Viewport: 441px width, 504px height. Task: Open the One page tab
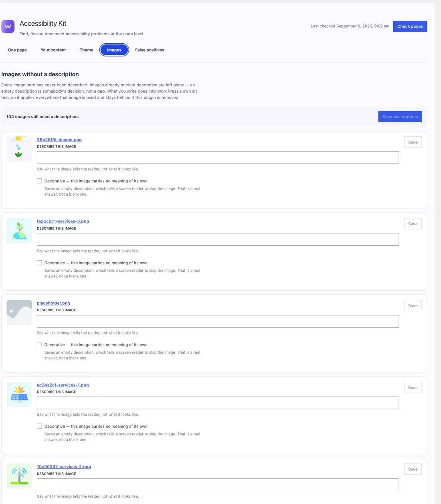[17, 50]
